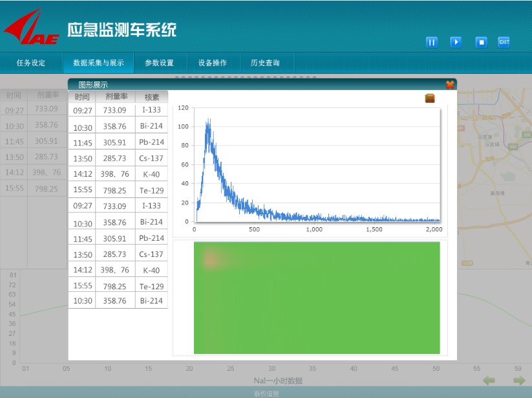Click the 剂量率 column header
The width and height of the screenshot is (532, 398).
(115, 97)
